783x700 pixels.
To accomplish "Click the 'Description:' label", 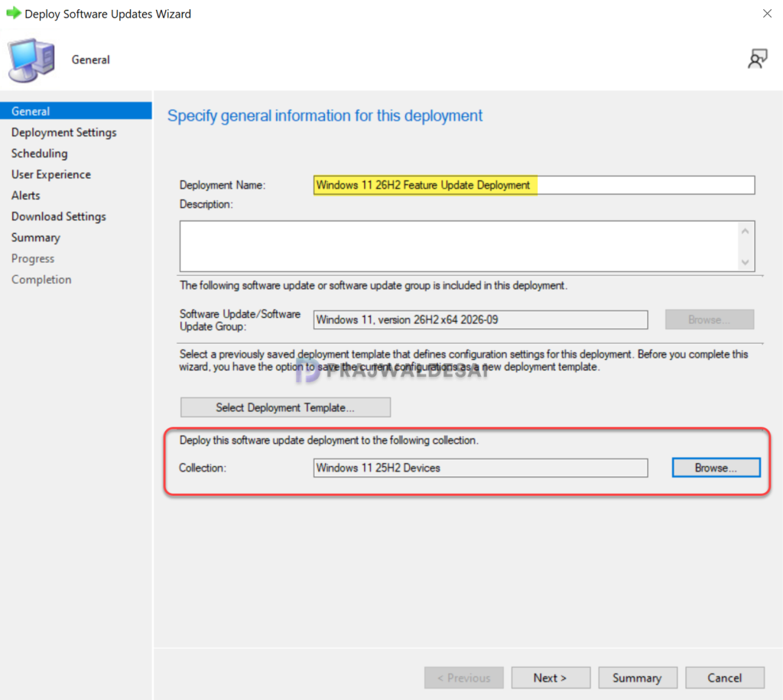I will coord(206,204).
